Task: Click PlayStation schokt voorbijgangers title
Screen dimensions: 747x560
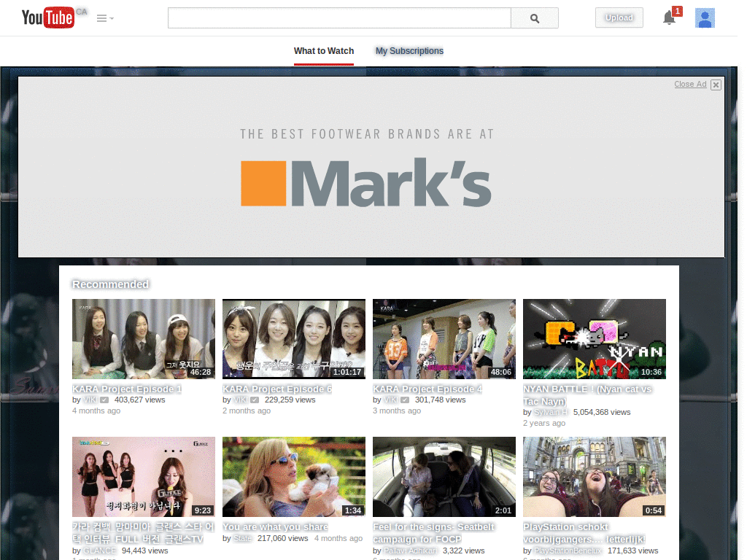Action: (x=584, y=533)
